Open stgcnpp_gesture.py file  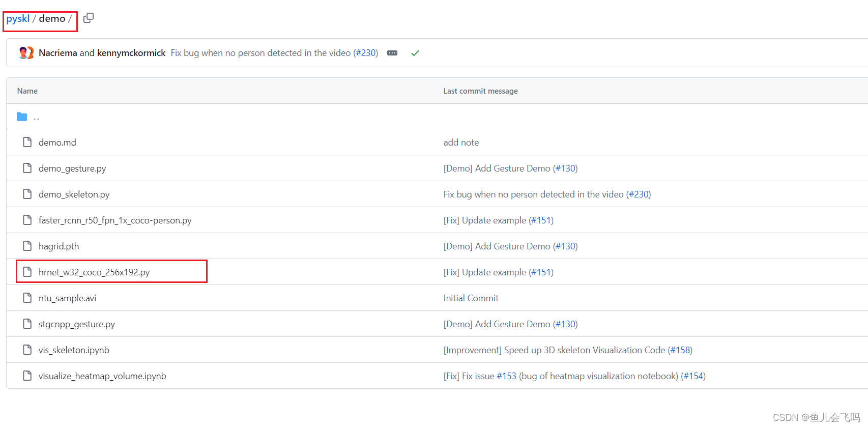[77, 324]
